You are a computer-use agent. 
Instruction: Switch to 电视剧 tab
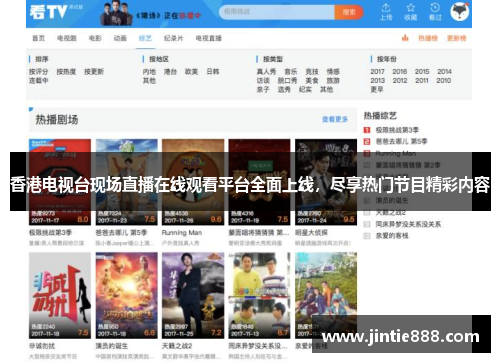click(x=67, y=38)
